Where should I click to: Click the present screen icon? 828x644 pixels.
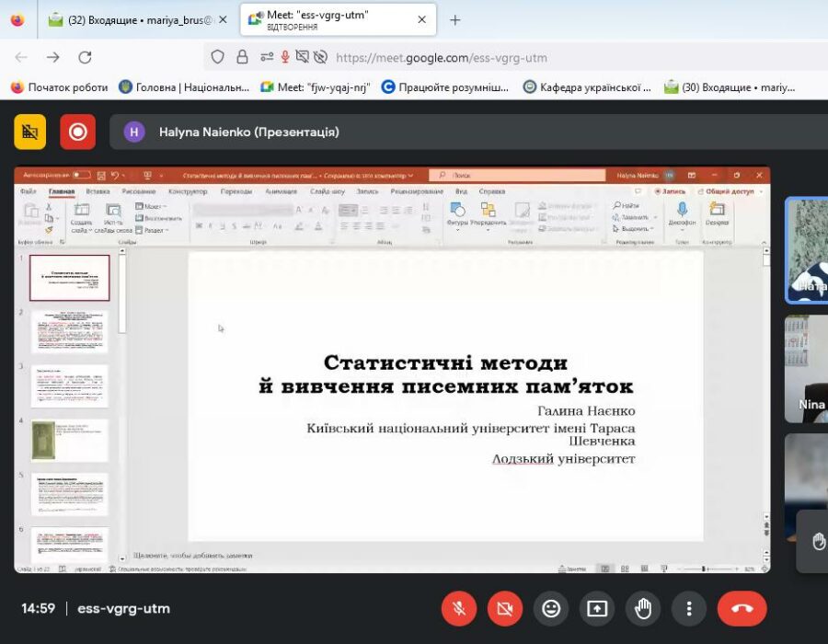(x=596, y=608)
